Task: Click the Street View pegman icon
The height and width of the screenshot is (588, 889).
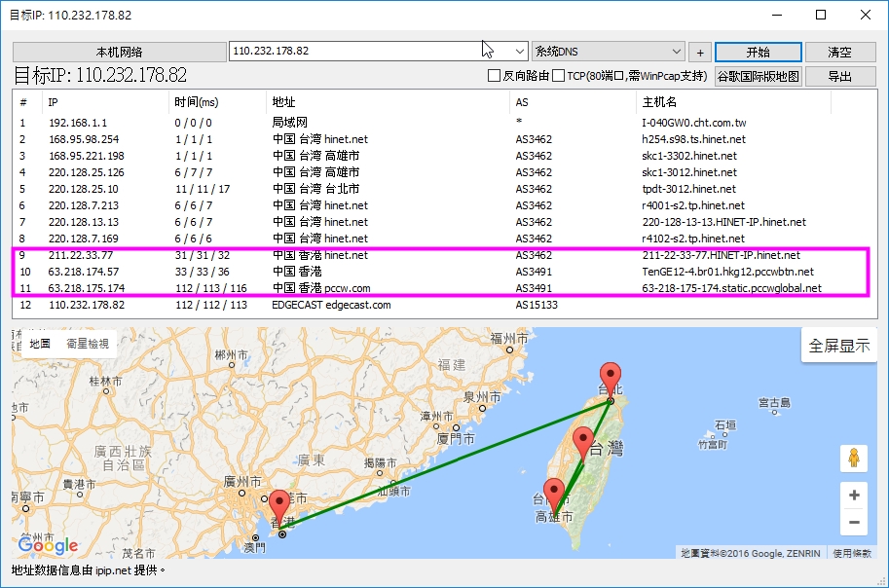Action: 853,459
